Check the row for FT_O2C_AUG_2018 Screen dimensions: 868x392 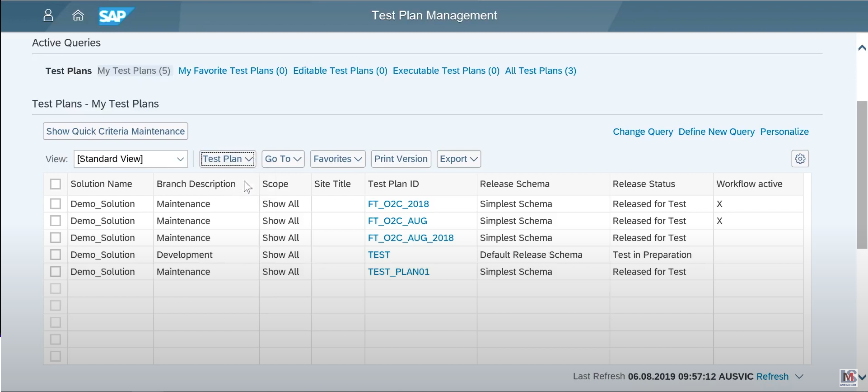56,238
